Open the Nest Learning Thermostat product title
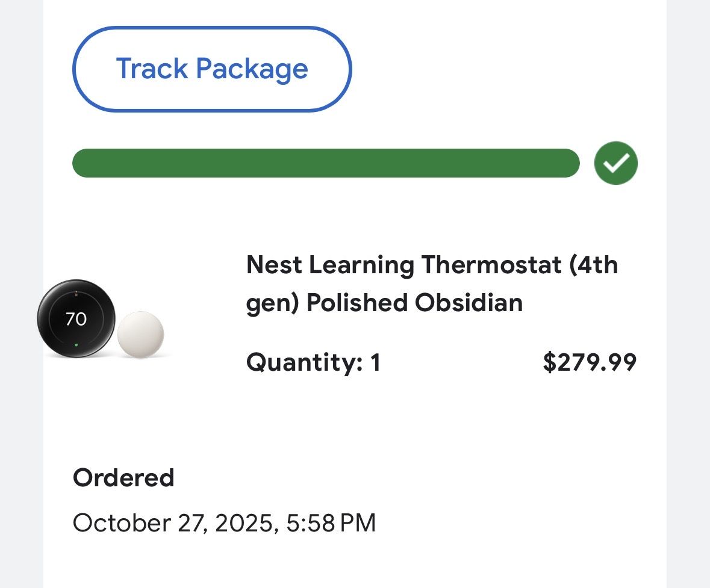Viewport: 710px width, 588px height. tap(432, 265)
